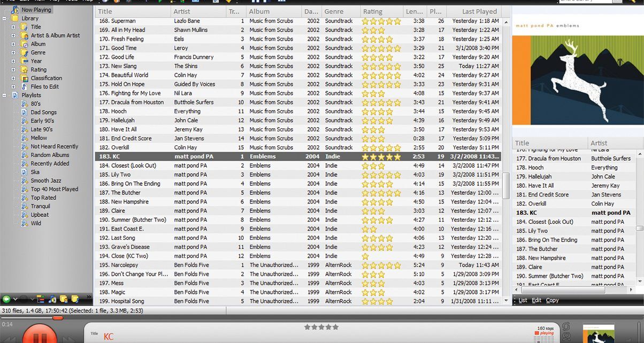
Task: Select the Top Rated playlist
Action: click(x=43, y=198)
